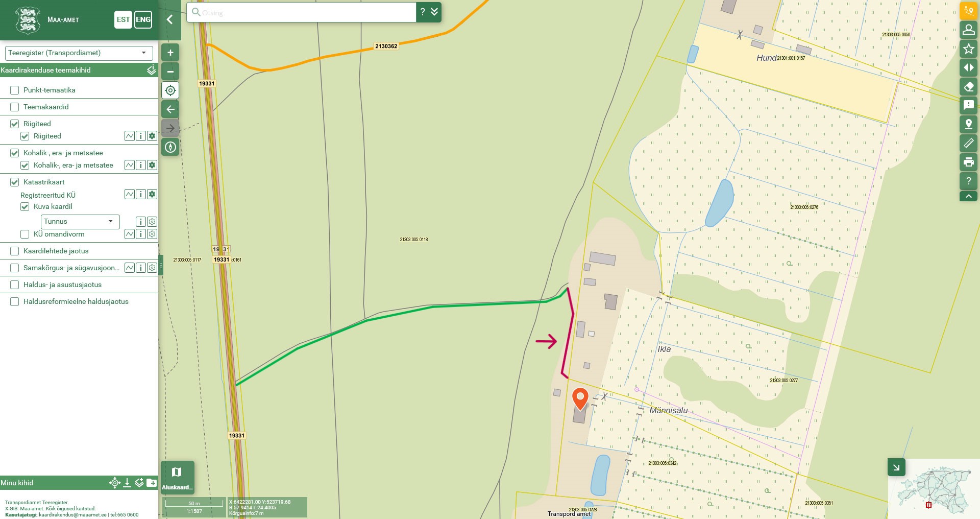Open the compass orientation button

coord(170,147)
